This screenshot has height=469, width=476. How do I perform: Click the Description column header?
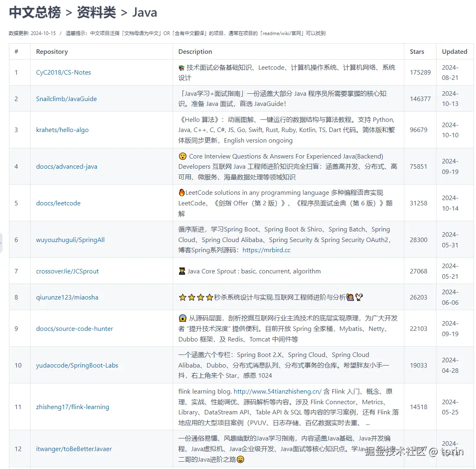click(195, 51)
